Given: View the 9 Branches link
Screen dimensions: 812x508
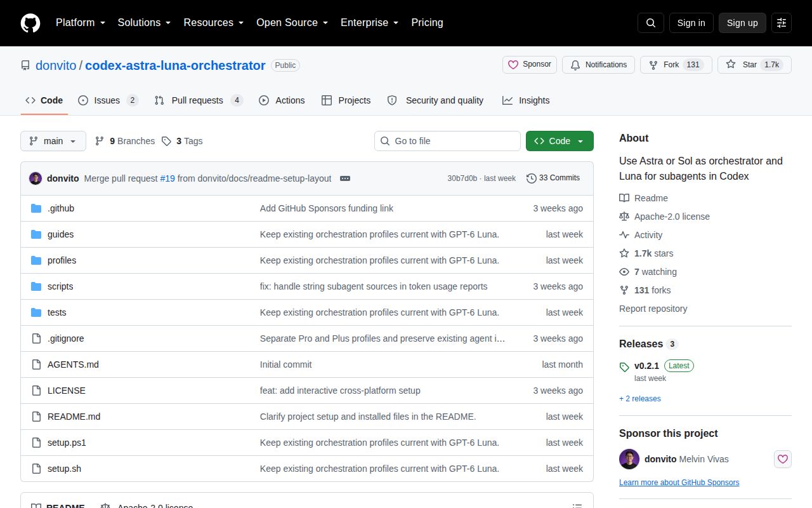Looking at the screenshot, I should (x=125, y=141).
